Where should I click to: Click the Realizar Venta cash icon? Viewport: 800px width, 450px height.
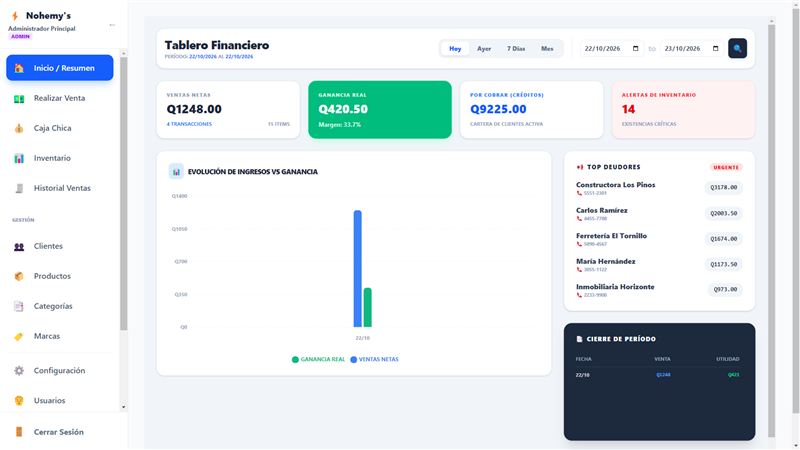(19, 98)
